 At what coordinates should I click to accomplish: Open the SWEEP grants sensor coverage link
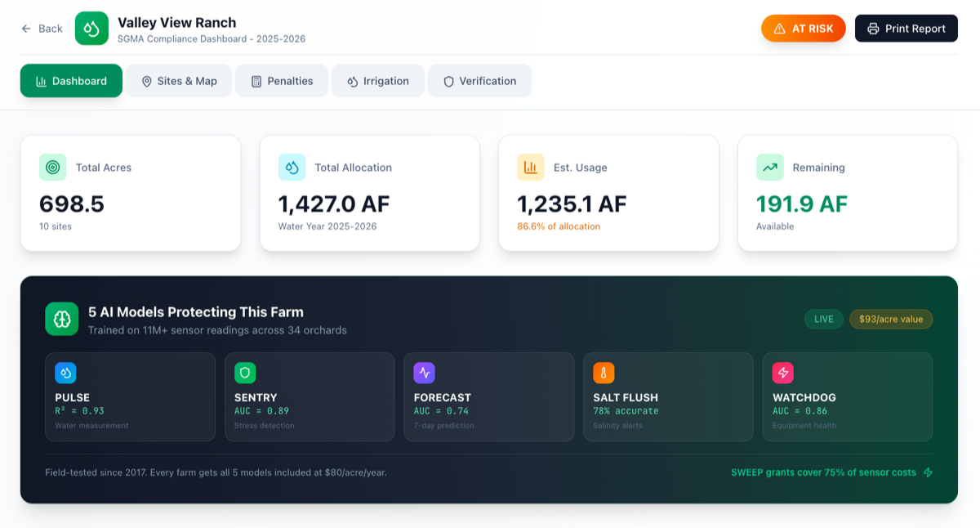point(825,472)
